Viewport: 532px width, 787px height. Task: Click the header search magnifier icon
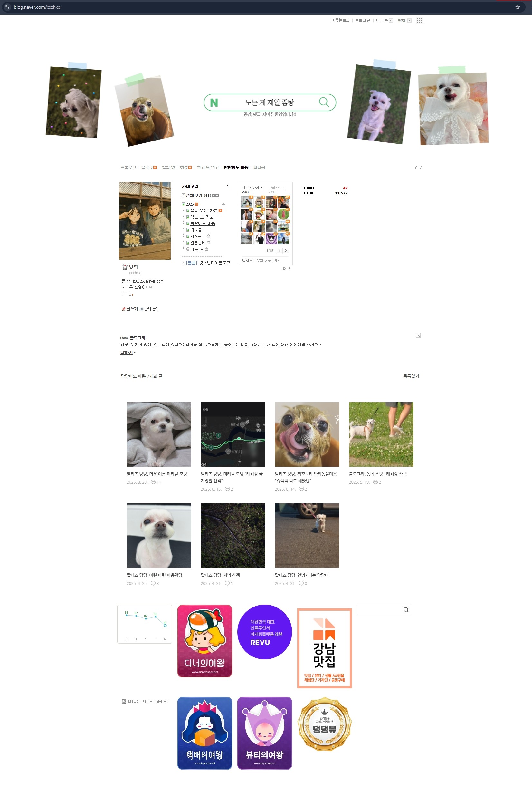(324, 102)
